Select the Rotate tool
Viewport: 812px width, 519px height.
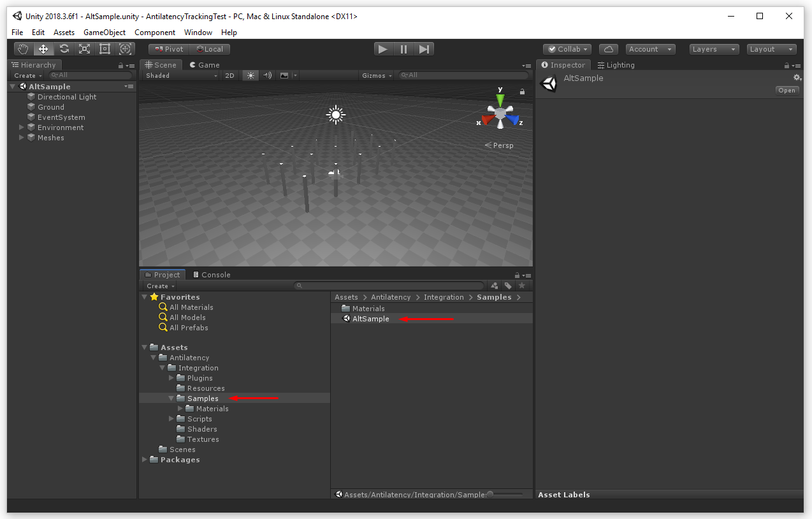click(x=64, y=49)
